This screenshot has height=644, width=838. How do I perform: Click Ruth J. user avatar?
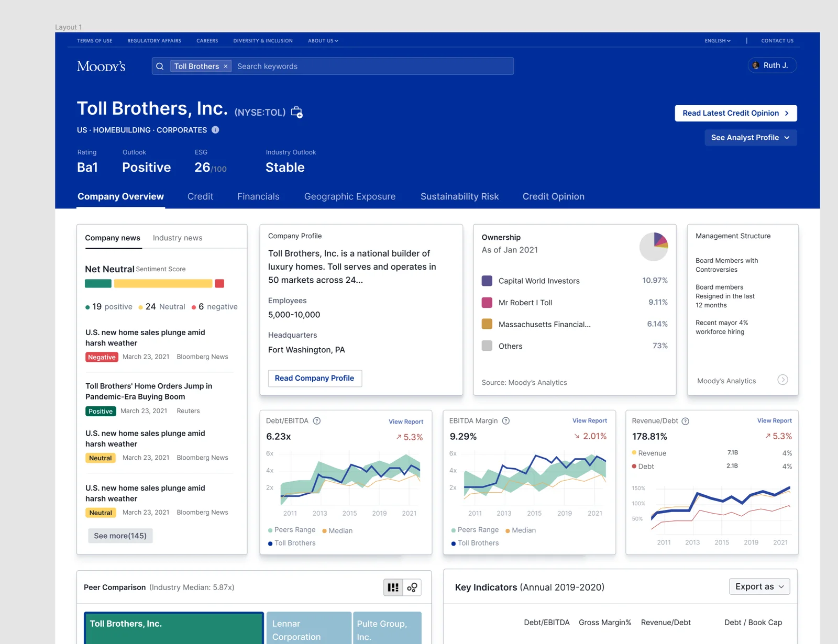pyautogui.click(x=756, y=65)
